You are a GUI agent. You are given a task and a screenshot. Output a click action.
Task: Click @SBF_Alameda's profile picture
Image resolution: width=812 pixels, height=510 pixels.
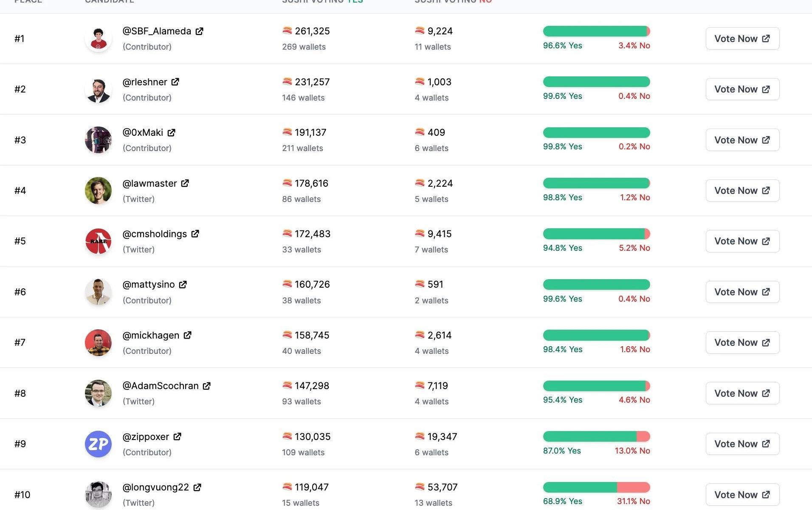click(98, 39)
